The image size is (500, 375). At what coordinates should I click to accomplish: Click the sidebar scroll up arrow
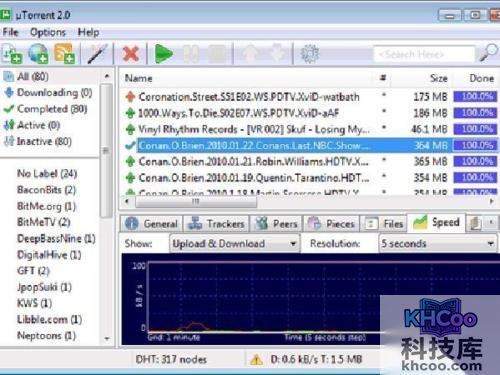107,77
